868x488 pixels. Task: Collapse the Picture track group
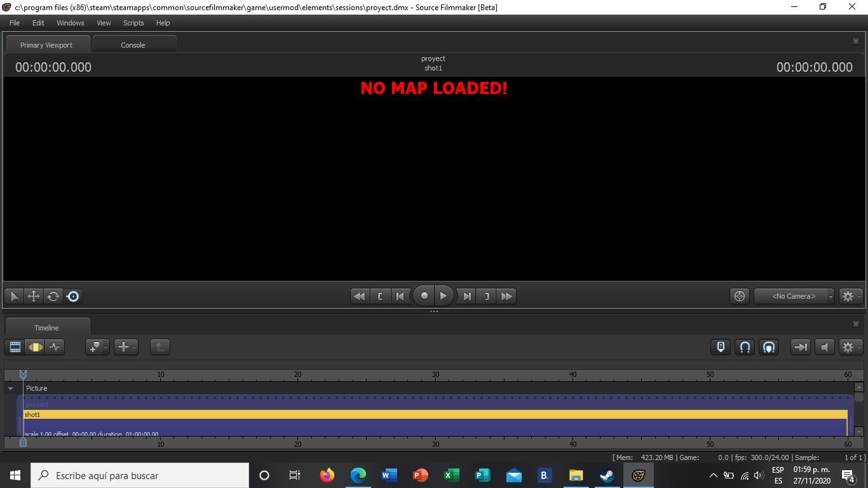tap(10, 388)
